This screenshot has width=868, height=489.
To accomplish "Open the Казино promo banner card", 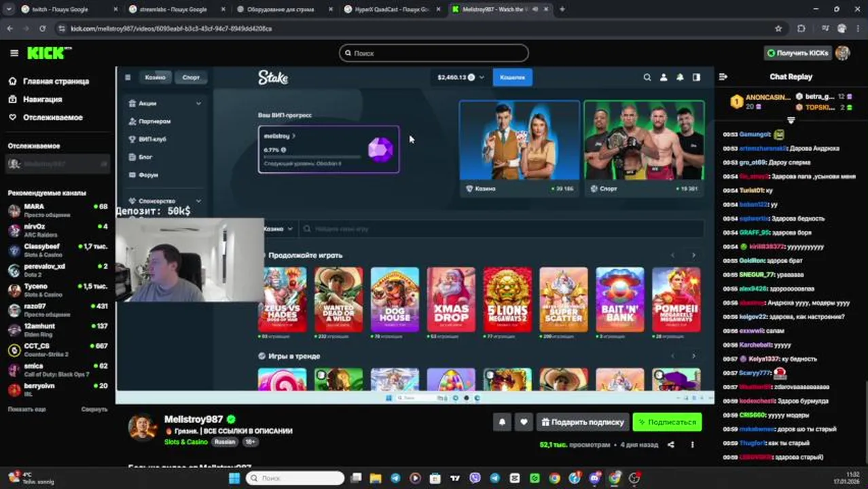I will point(520,149).
